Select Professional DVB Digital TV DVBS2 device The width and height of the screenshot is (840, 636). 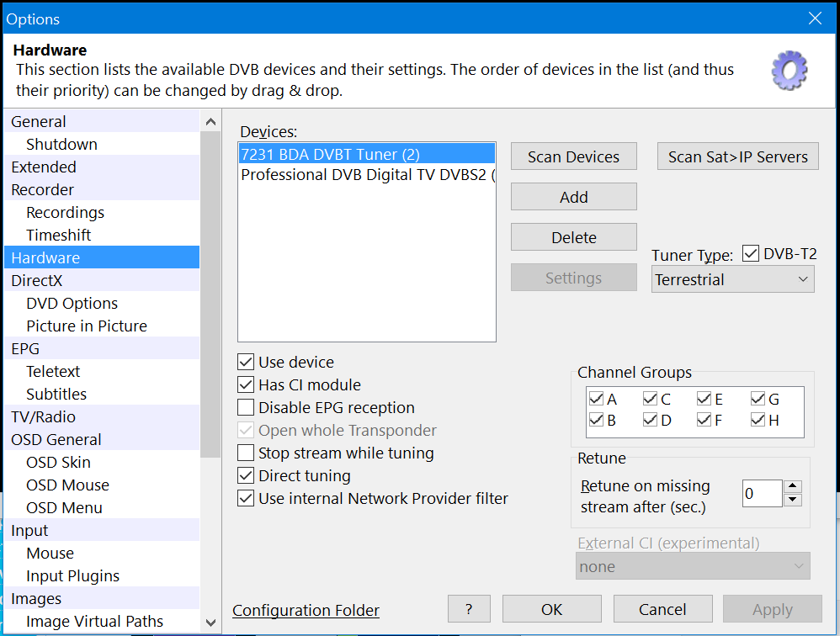(x=367, y=175)
